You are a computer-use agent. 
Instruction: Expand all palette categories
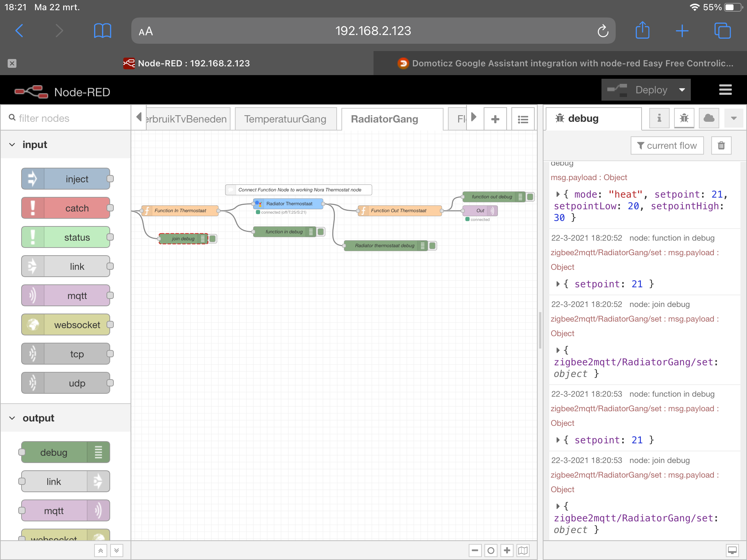click(x=116, y=551)
